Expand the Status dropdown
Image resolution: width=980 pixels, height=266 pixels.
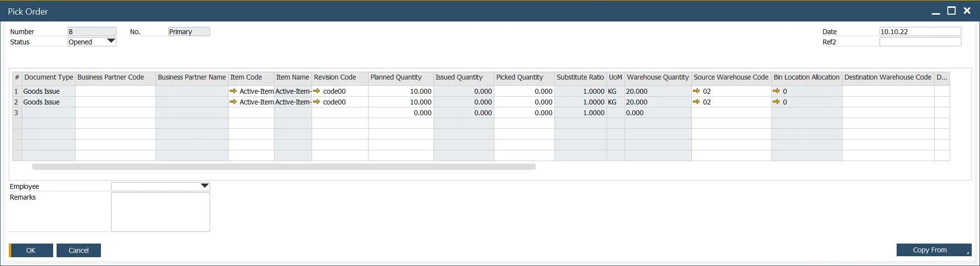111,41
